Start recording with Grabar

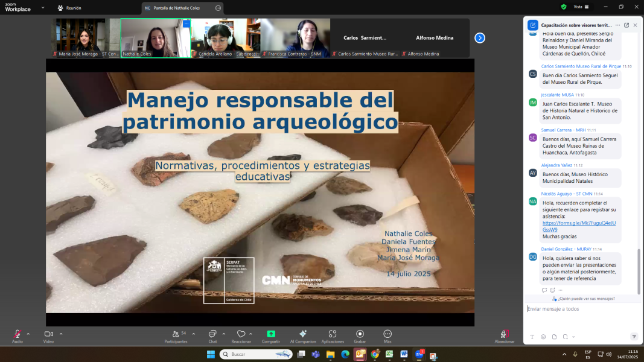[x=360, y=334]
